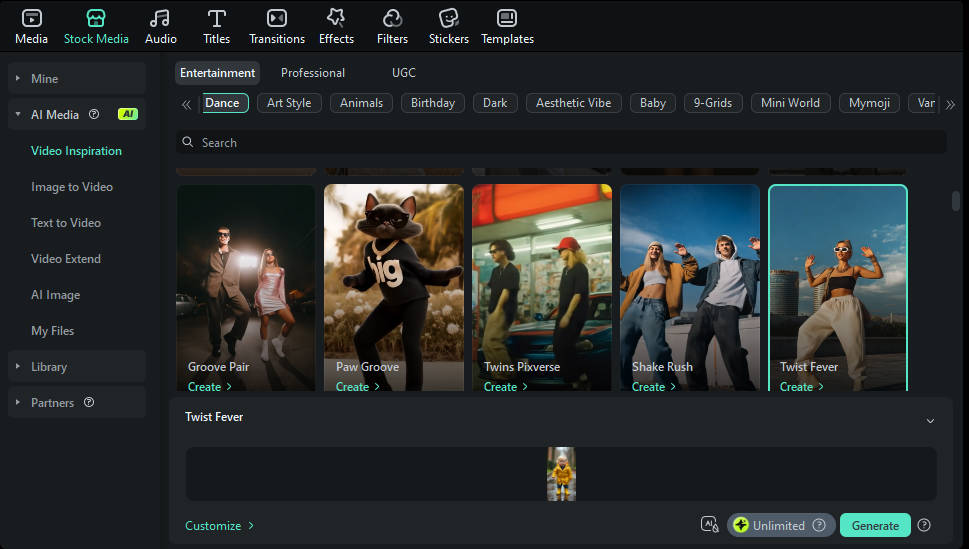Viewport: 969px width, 549px height.
Task: Select the Art Style category chip
Action: pyautogui.click(x=289, y=103)
